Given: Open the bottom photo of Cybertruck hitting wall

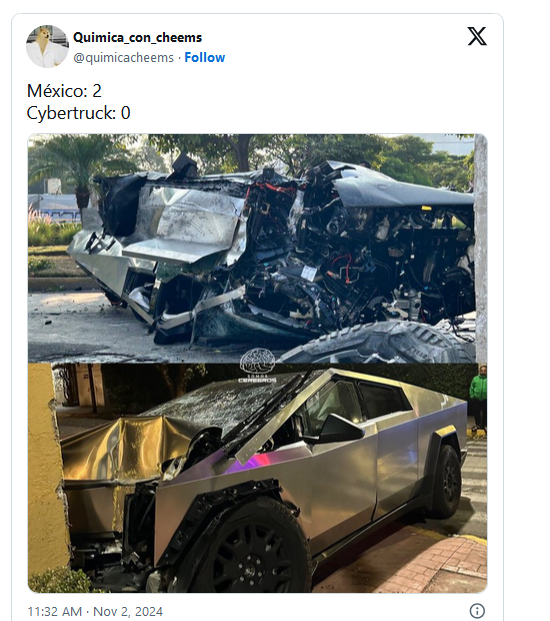Looking at the screenshot, I should pyautogui.click(x=257, y=478).
